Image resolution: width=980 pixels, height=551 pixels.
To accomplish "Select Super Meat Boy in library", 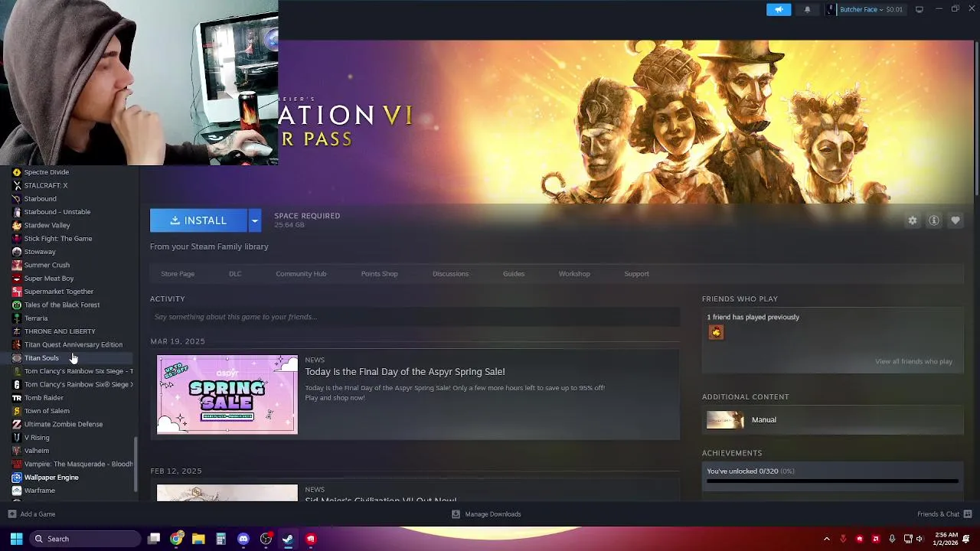I will tap(49, 279).
